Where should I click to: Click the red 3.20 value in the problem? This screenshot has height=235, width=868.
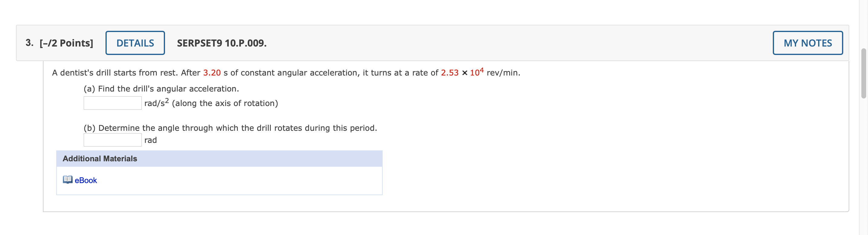[x=212, y=73]
